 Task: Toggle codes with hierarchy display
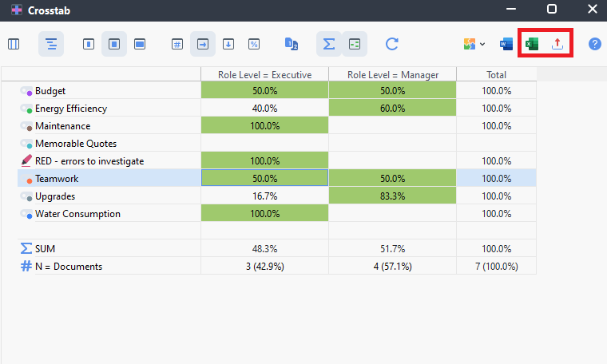pos(51,44)
